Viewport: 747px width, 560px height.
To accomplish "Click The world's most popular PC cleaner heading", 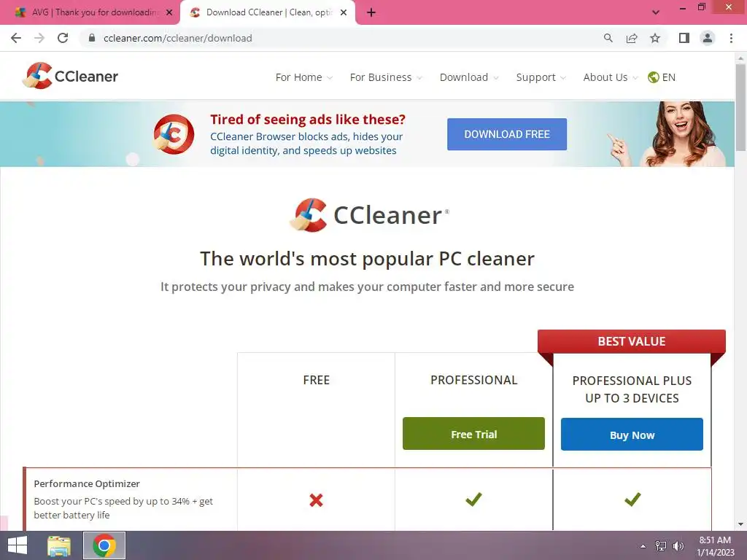I will point(368,259).
